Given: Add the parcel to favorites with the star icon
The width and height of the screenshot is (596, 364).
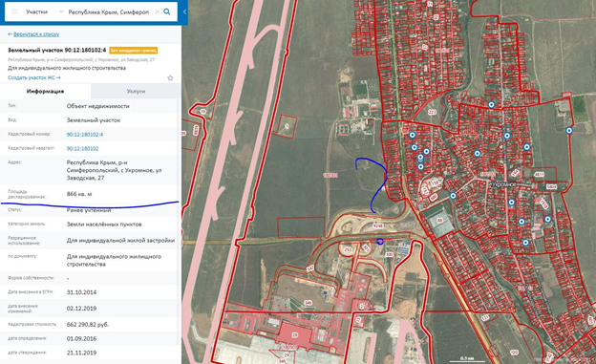Looking at the screenshot, I should pyautogui.click(x=170, y=78).
